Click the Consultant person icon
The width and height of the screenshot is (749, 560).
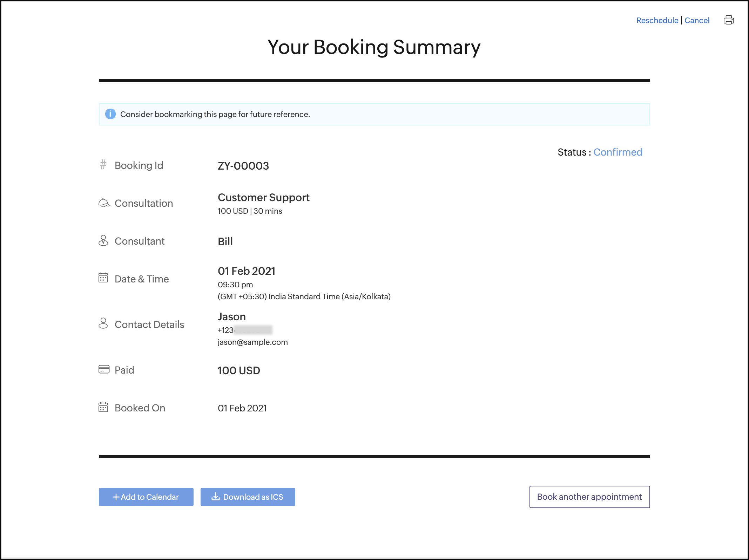[x=103, y=241]
